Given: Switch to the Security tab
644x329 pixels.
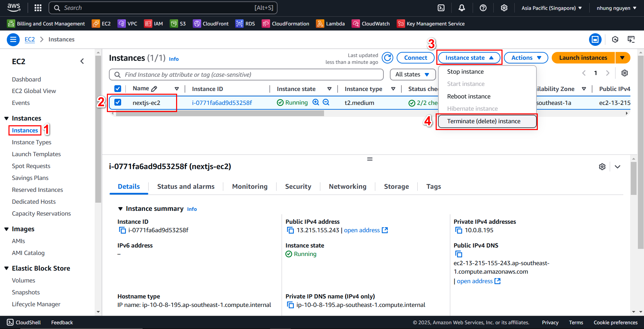Looking at the screenshot, I should point(298,186).
